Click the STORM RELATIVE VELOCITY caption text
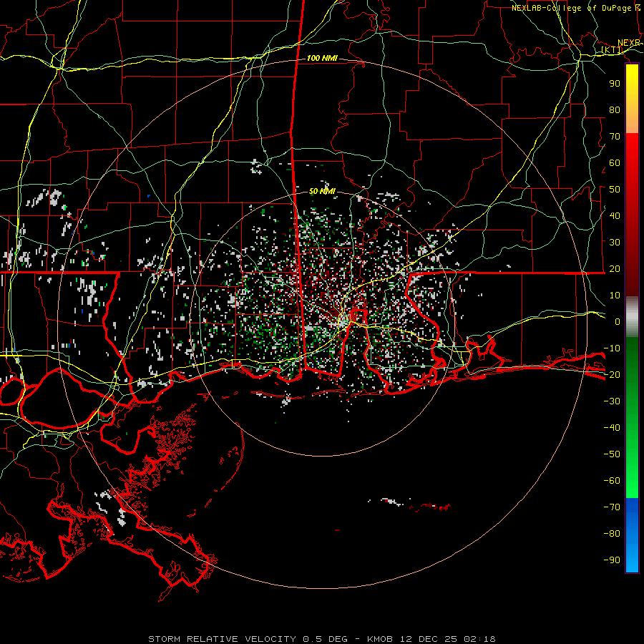The height and width of the screenshot is (644, 644). pyautogui.click(x=222, y=639)
